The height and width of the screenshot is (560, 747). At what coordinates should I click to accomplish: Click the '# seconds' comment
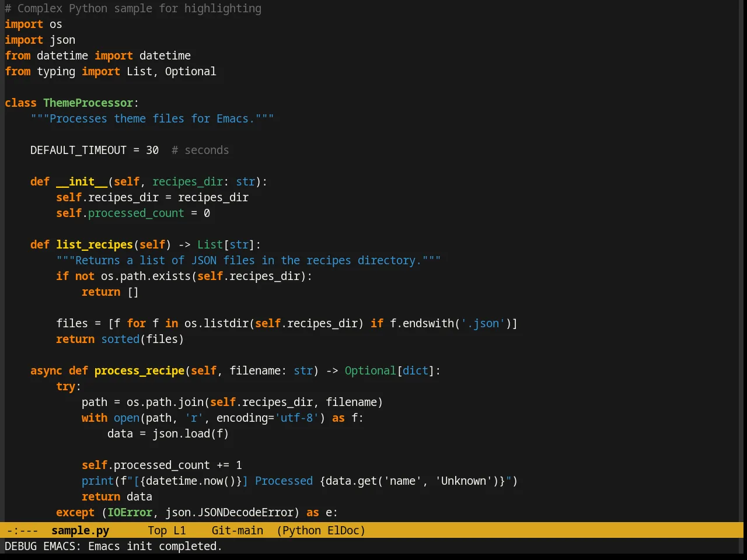[x=200, y=150]
